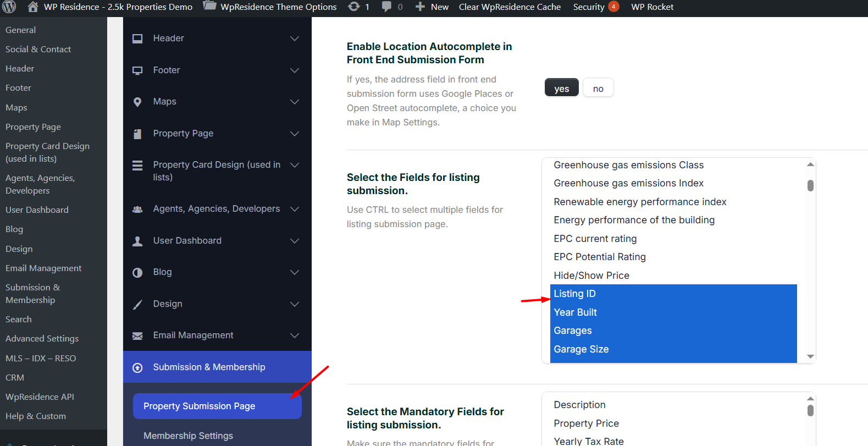The height and width of the screenshot is (446, 868).
Task: Open the MLS – IDX – RESO link
Action: coord(41,358)
